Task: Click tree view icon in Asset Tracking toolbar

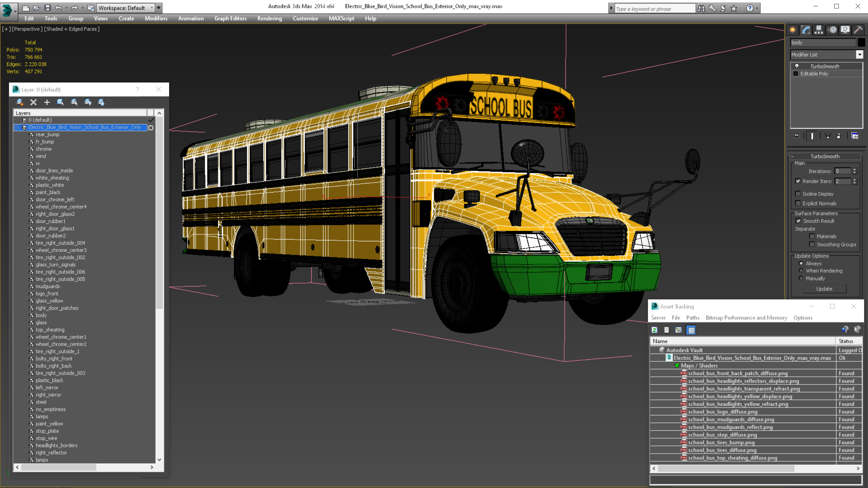Action: pyautogui.click(x=678, y=330)
